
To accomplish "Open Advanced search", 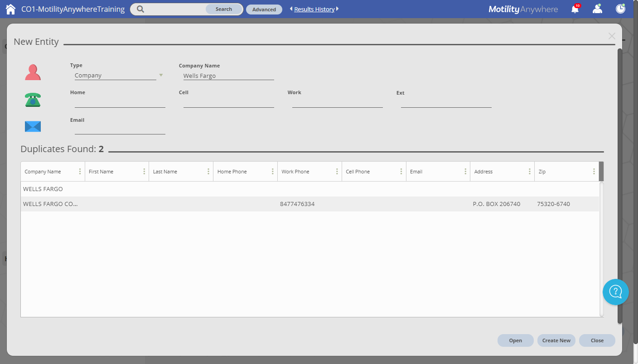I will coord(264,10).
